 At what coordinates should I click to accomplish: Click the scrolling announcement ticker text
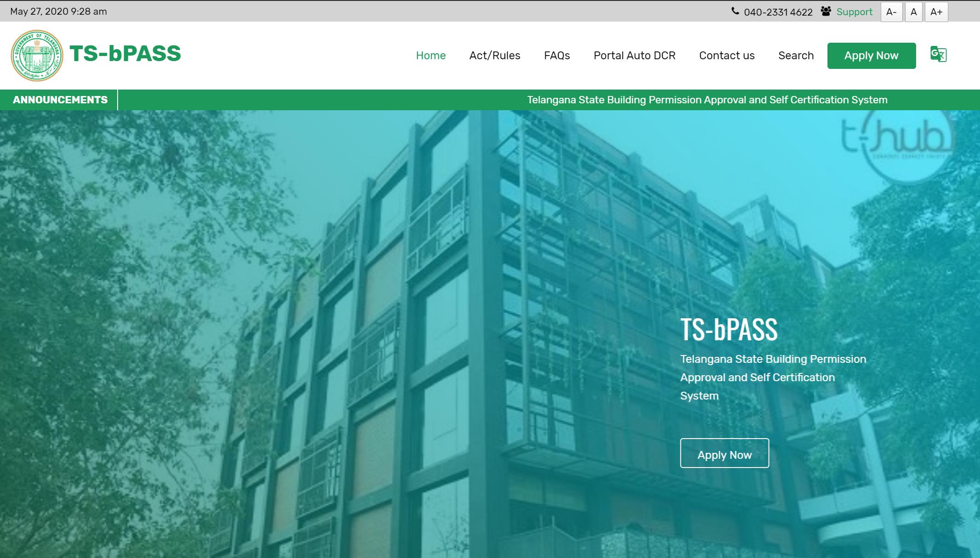pyautogui.click(x=707, y=100)
